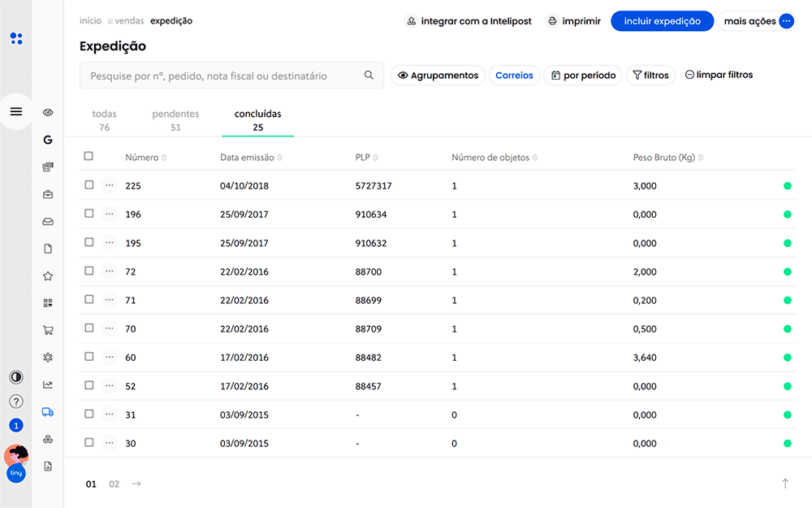812x508 pixels.
Task: Click incluir expedição button
Action: [663, 21]
